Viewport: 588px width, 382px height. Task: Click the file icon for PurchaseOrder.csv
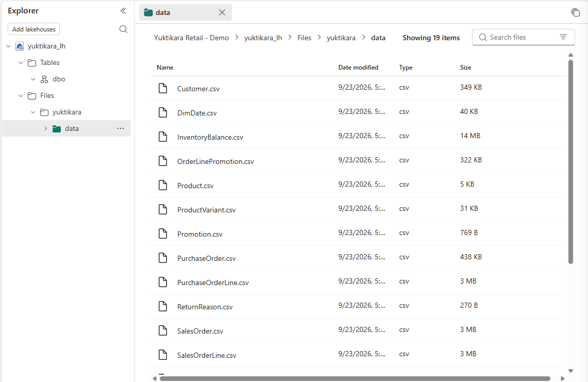tap(163, 257)
